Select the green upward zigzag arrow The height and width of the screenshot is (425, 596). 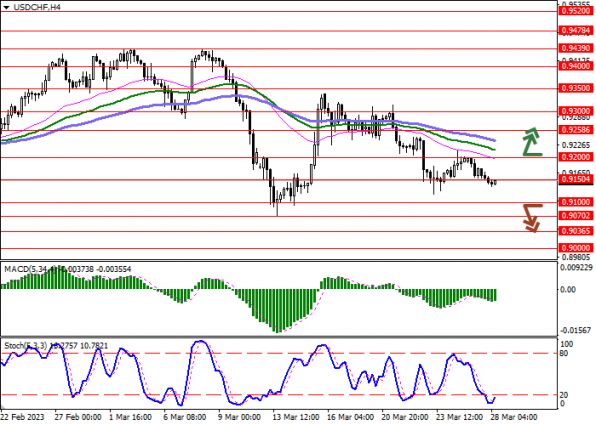[532, 142]
